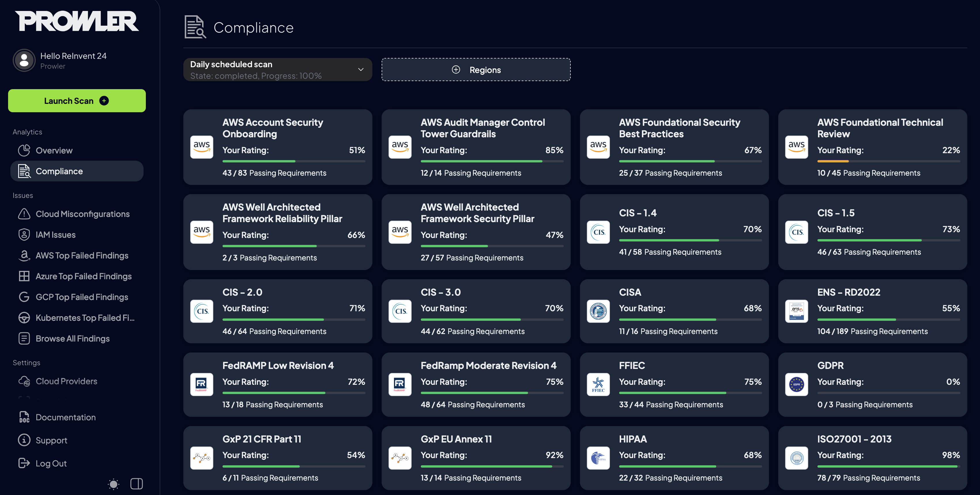Open the AWS Well Architected Reliability Pillar card
This screenshot has width=980, height=495.
(x=278, y=232)
